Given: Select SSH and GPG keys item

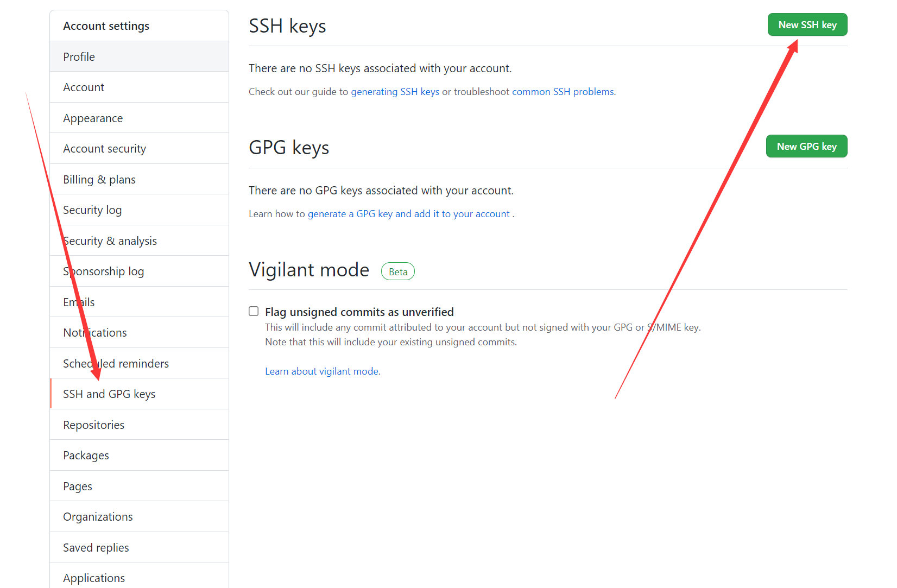Looking at the screenshot, I should tap(139, 394).
